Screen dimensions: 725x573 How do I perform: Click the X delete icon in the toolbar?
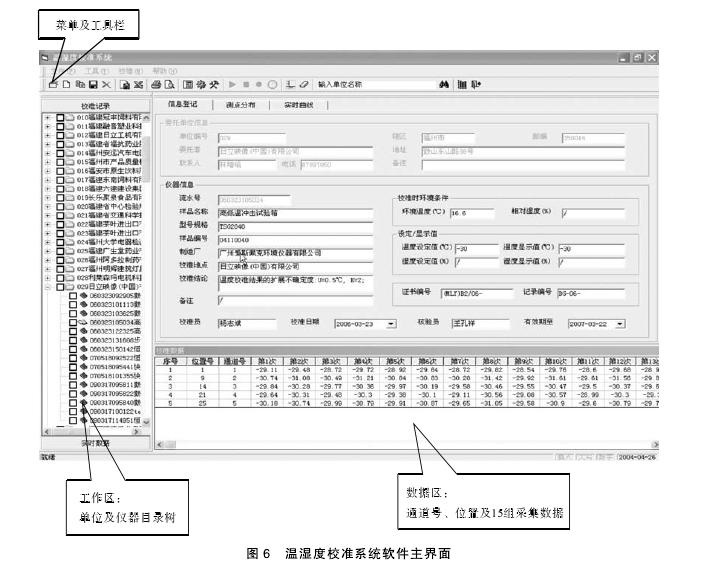(x=106, y=84)
